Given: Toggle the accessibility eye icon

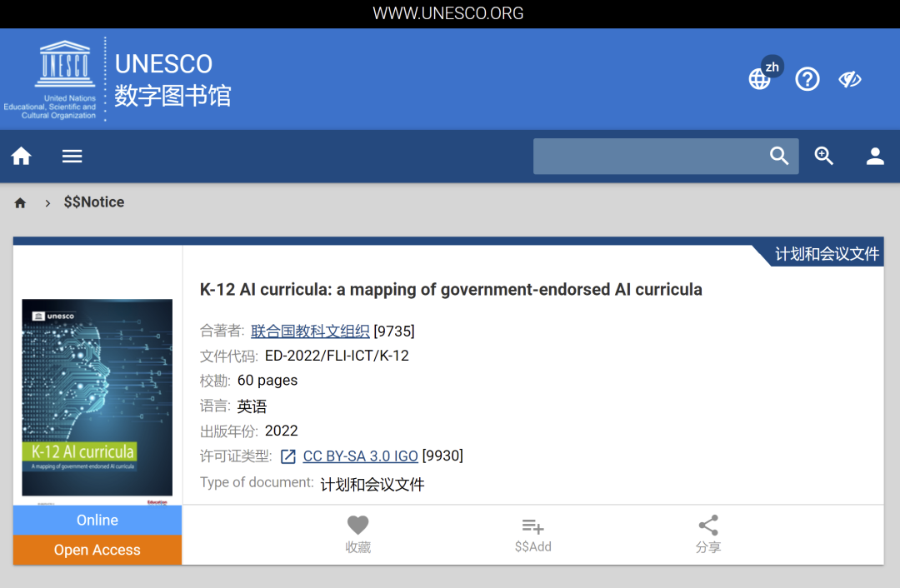Looking at the screenshot, I should 849,79.
